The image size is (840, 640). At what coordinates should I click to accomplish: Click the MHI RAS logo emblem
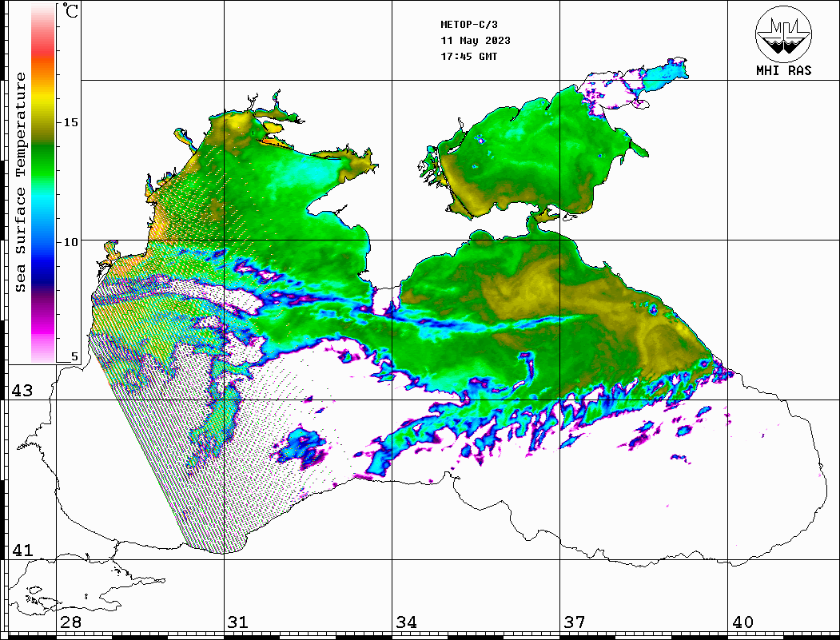784,34
